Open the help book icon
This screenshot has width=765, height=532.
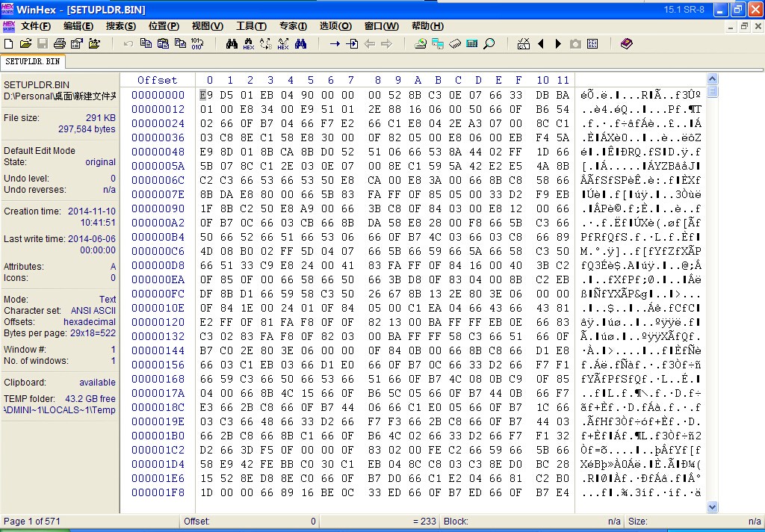click(x=627, y=44)
